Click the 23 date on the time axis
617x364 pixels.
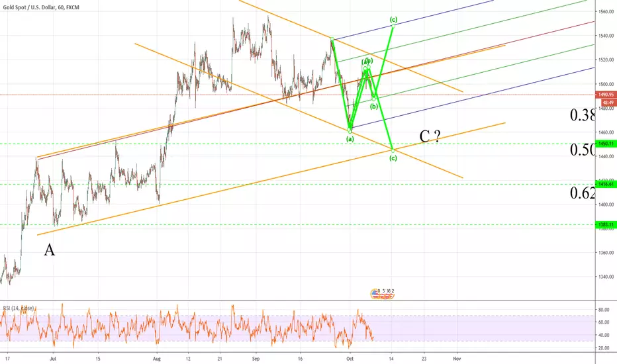point(424,359)
